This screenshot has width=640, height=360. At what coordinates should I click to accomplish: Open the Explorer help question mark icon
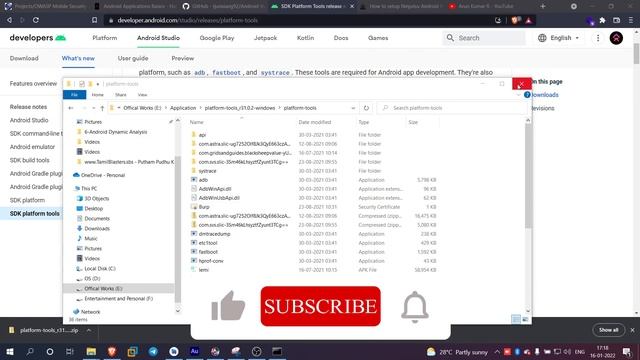coord(527,95)
